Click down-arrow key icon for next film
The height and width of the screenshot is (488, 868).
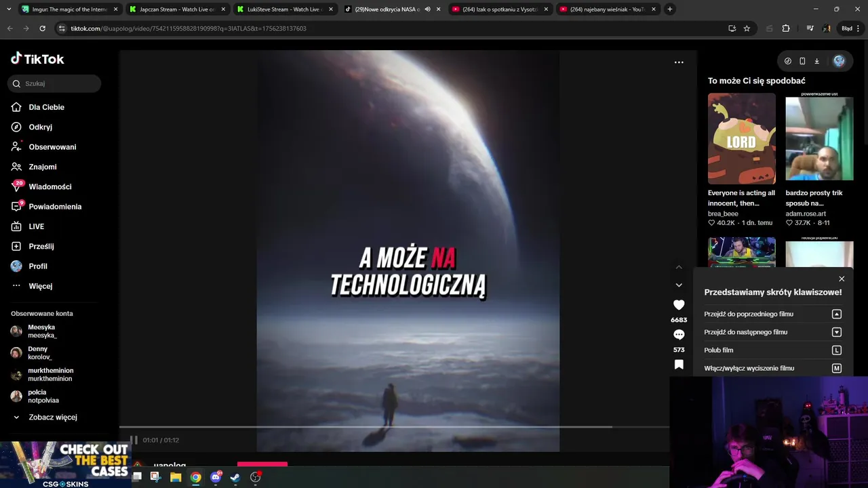tap(837, 332)
